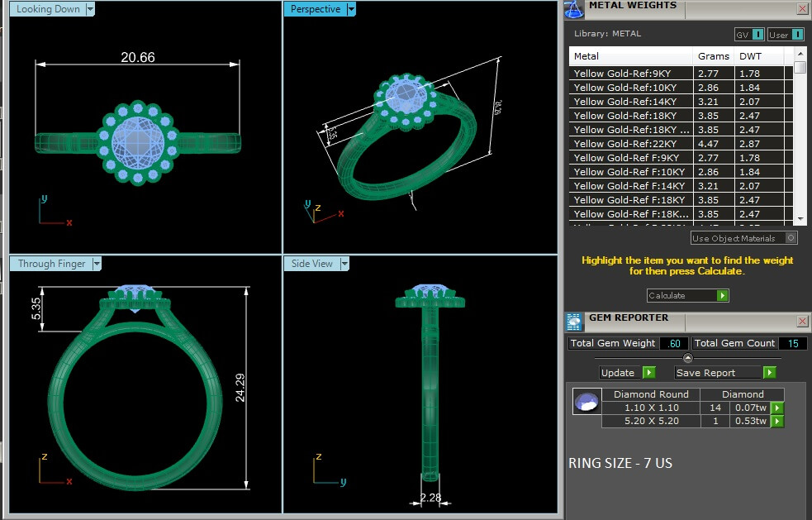
Task: Toggle the GV library switch
Action: tap(757, 35)
